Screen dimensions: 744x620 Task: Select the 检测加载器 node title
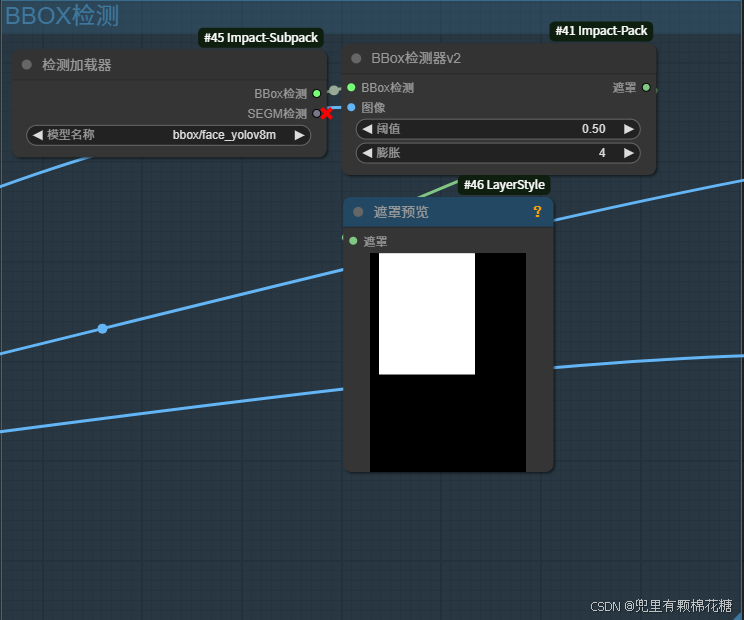click(x=76, y=65)
